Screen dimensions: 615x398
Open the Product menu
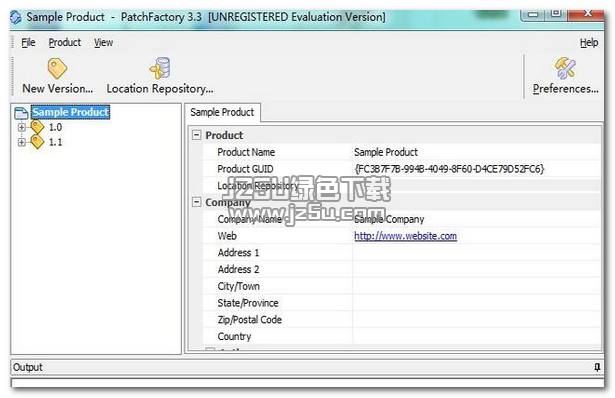(x=65, y=42)
